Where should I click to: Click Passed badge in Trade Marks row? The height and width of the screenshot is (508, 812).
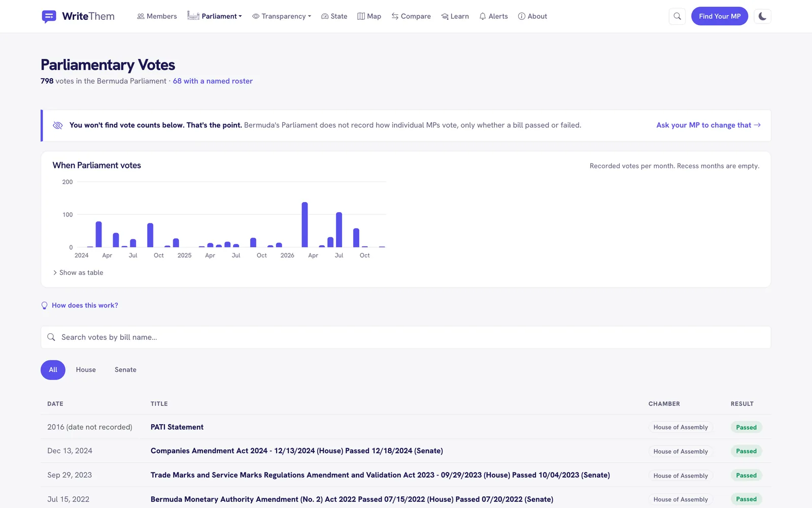(x=746, y=475)
